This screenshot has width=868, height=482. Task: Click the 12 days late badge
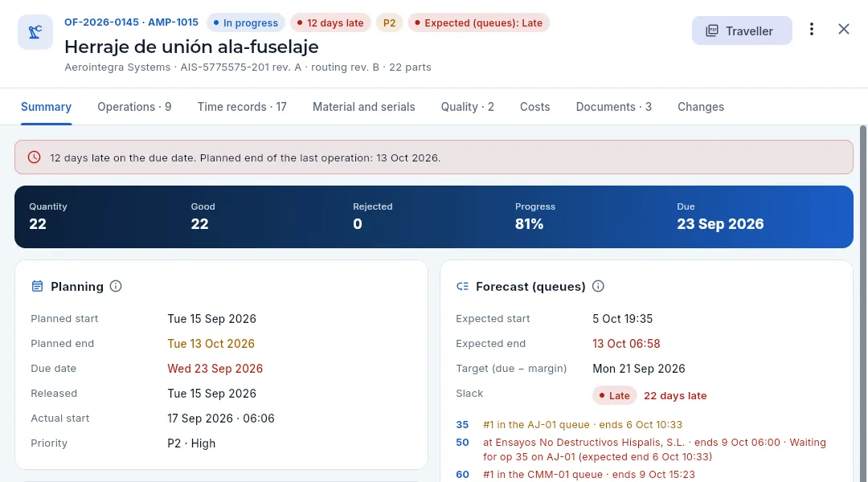[x=330, y=22]
